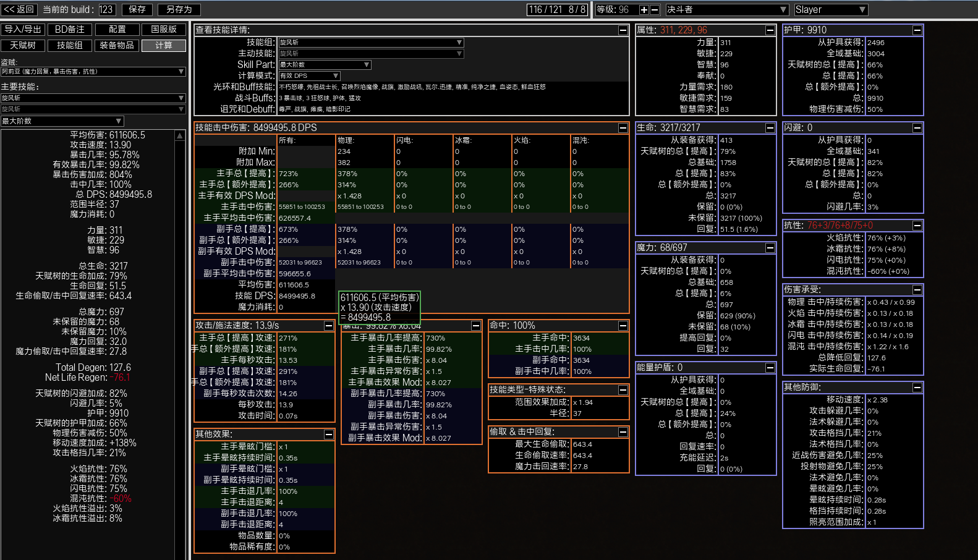Collapse the 属性 attributes section
Screen dimensions: 978x560
tap(770, 30)
